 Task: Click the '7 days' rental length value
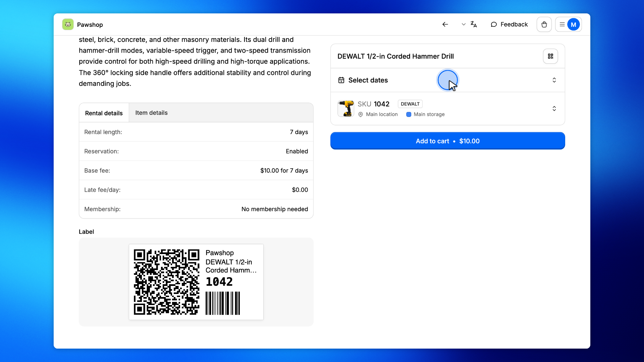[299, 132]
